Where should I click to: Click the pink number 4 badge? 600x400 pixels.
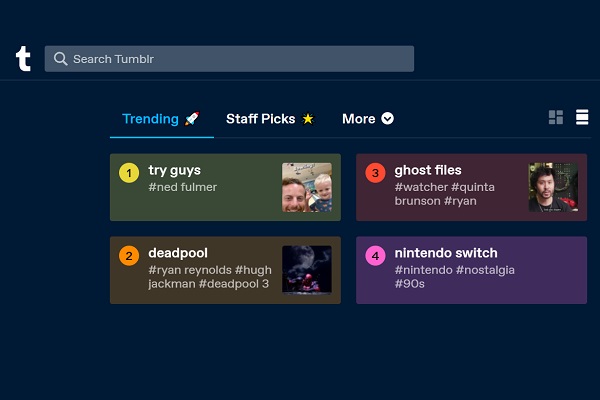(x=375, y=256)
